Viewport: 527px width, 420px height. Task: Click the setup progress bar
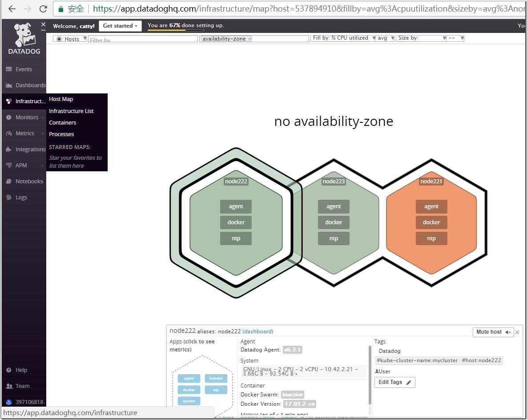176,30
